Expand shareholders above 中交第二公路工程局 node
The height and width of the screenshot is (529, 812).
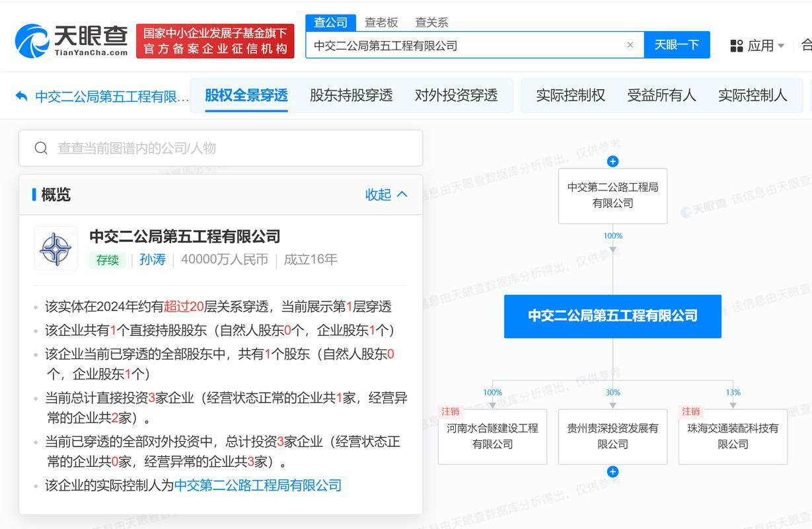(x=612, y=161)
